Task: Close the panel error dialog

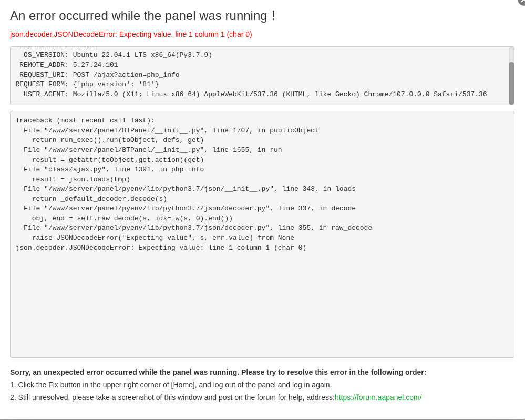Action: point(522,2)
